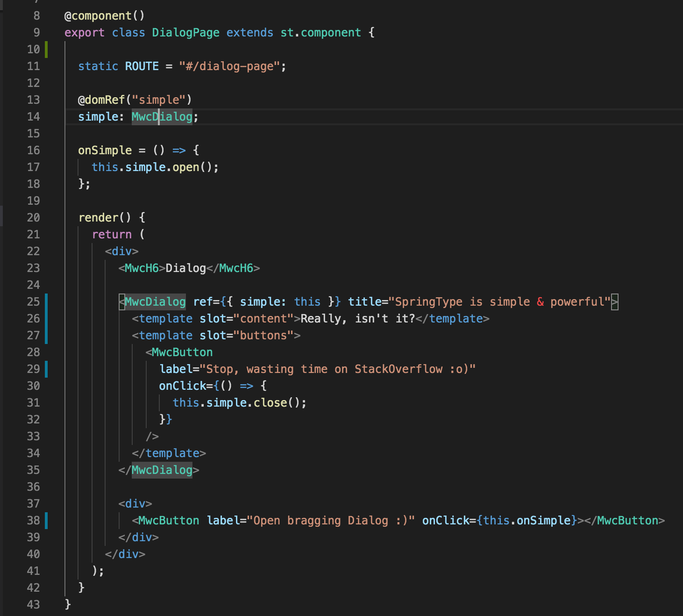
Task: Click this.onSimple in the line 38 onClick handler
Action: [x=527, y=521]
